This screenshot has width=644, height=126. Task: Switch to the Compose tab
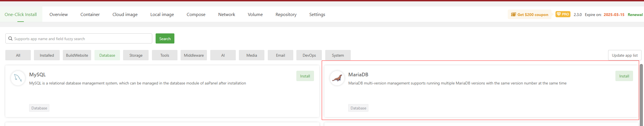coord(196,14)
